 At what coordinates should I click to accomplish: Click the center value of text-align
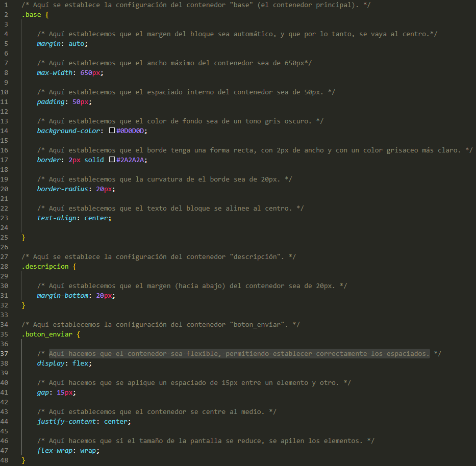96,218
